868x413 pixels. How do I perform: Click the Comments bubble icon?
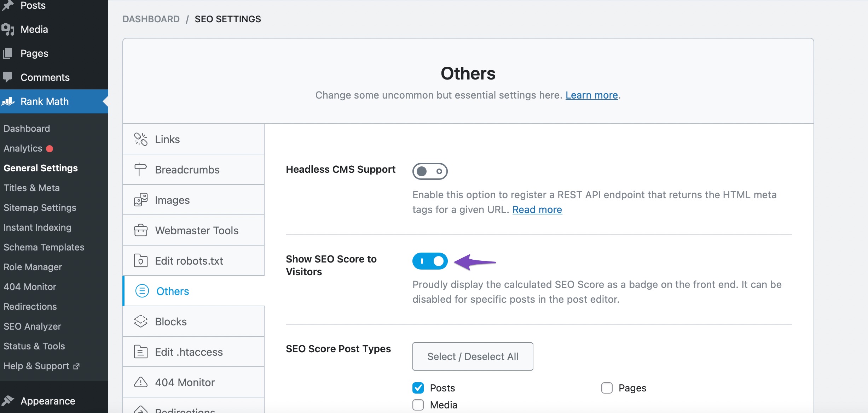pyautogui.click(x=8, y=77)
